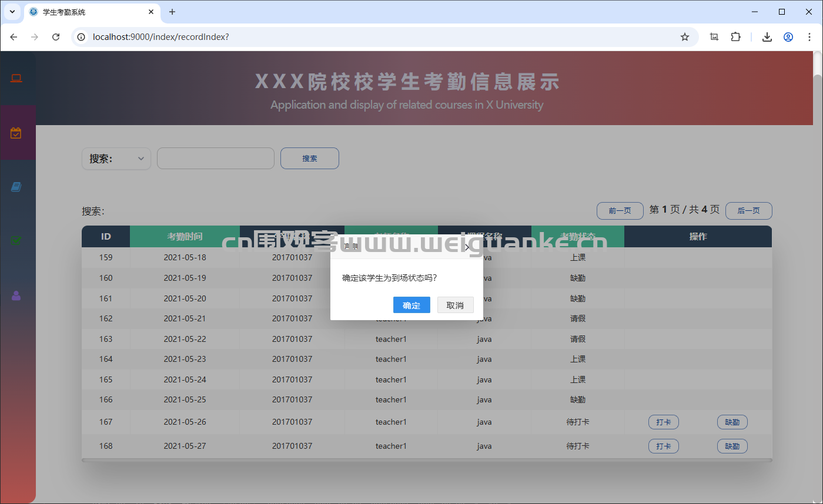Reload the page

tap(56, 37)
